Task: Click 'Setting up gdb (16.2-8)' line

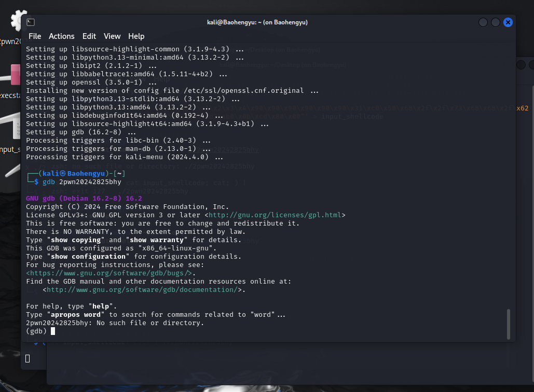Action: pos(81,132)
